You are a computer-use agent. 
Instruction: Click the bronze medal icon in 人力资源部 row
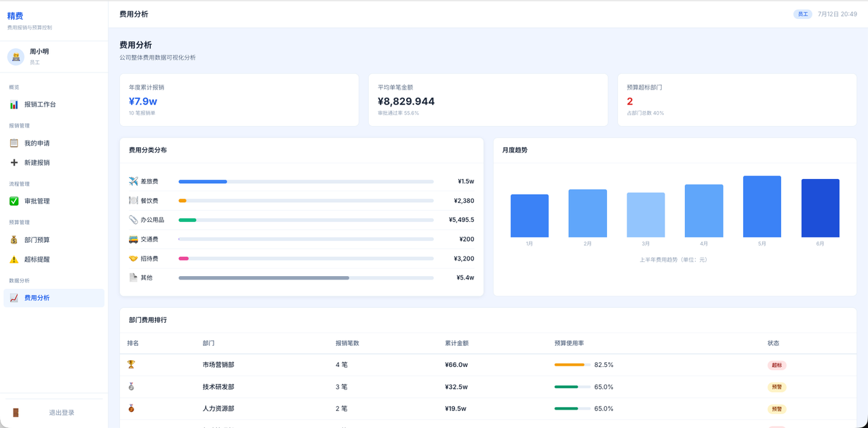pyautogui.click(x=132, y=408)
